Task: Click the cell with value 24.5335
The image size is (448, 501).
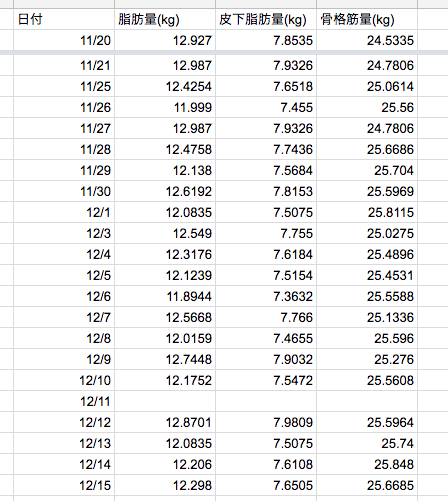Action: click(367, 40)
